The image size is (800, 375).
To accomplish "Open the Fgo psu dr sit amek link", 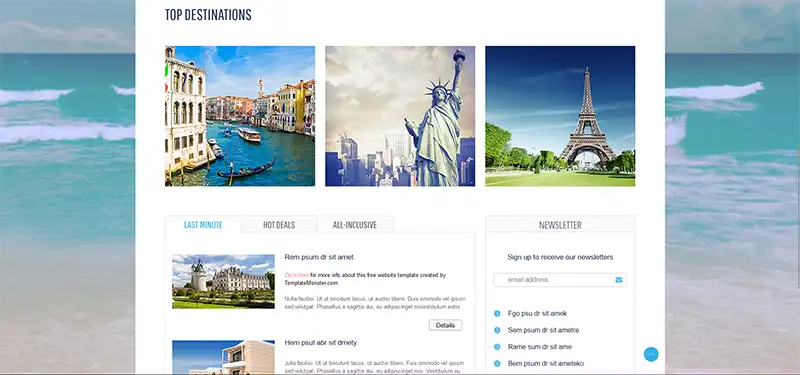I will point(537,313).
